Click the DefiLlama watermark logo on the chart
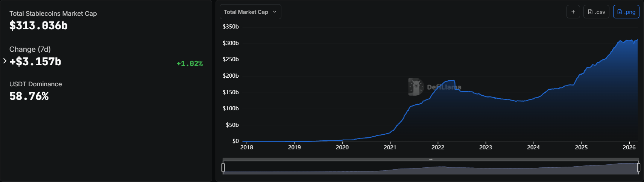The width and height of the screenshot is (644, 182). (416, 87)
